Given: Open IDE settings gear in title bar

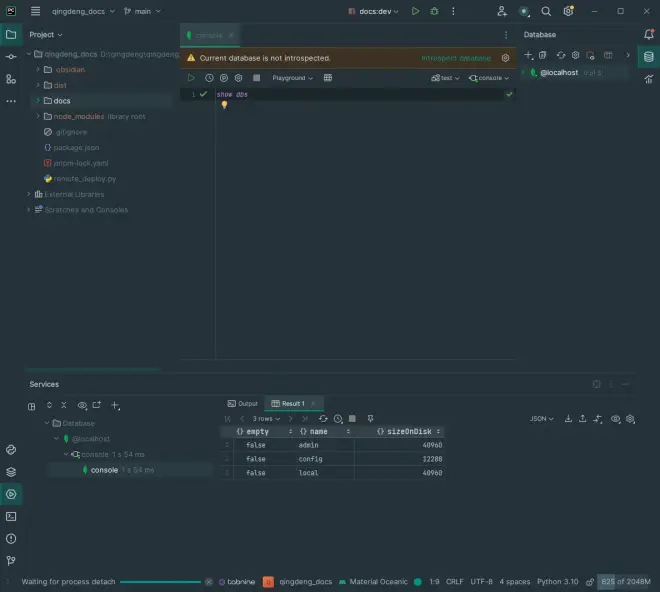Looking at the screenshot, I should pos(568,11).
